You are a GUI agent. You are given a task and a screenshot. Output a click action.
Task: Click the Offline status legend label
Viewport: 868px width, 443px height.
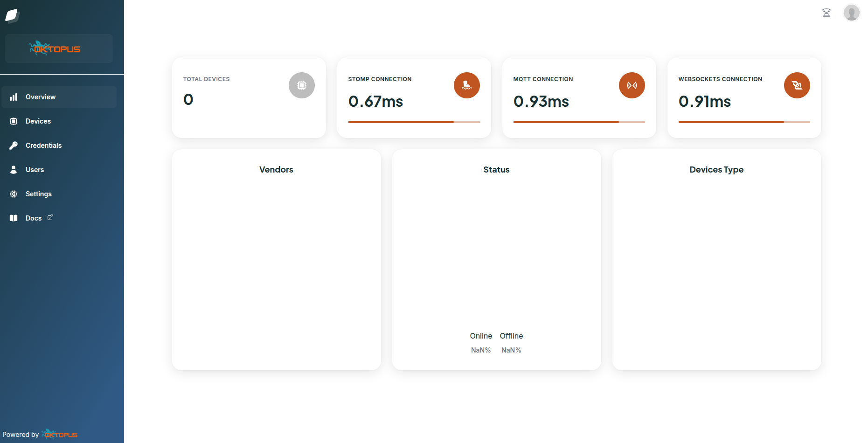click(x=512, y=336)
